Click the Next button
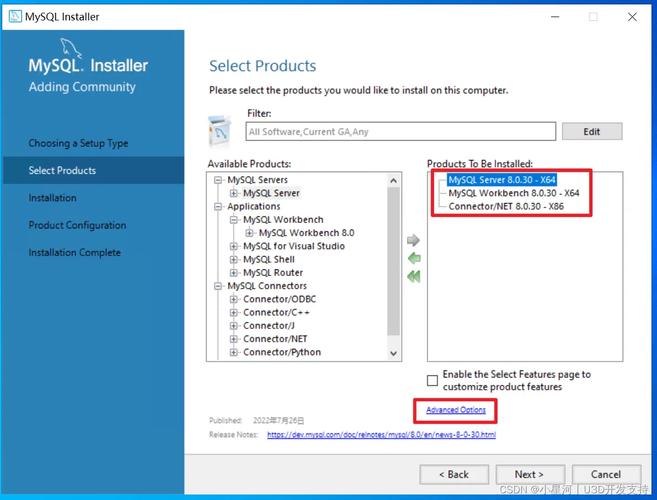Viewport: 657px width, 500px height. tap(530, 474)
